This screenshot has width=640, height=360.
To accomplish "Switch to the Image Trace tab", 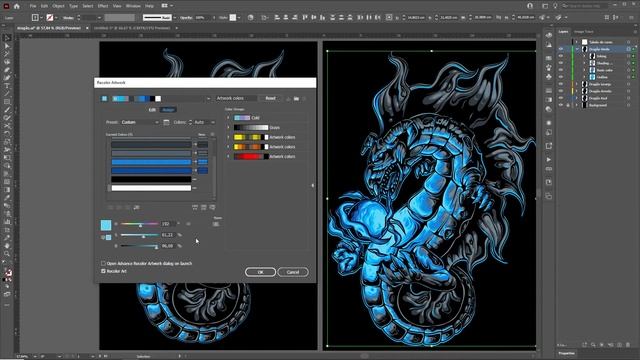I will point(584,31).
